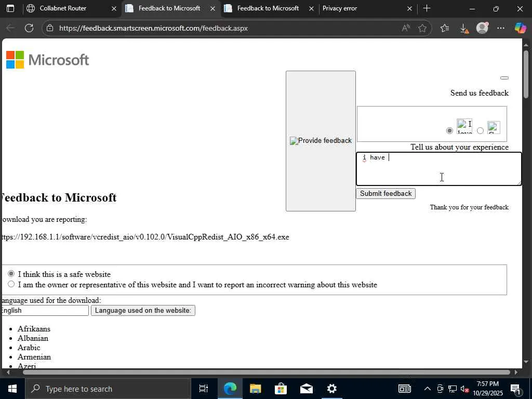Open Mail app from taskbar
This screenshot has height=399, width=532.
(307, 389)
